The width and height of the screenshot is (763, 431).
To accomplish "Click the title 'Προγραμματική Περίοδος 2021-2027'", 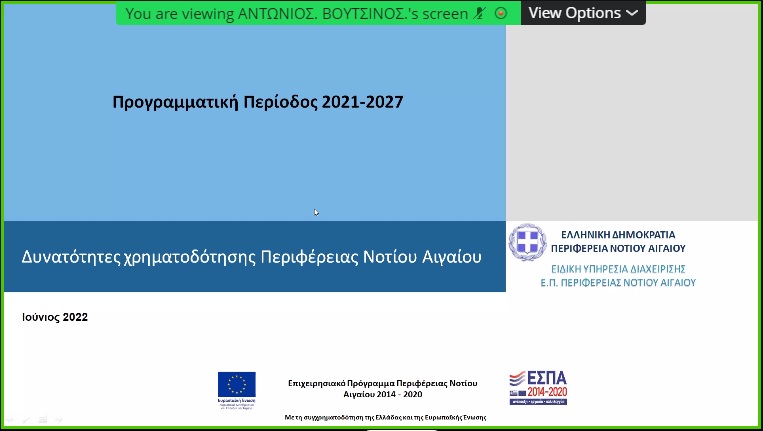I will (258, 102).
